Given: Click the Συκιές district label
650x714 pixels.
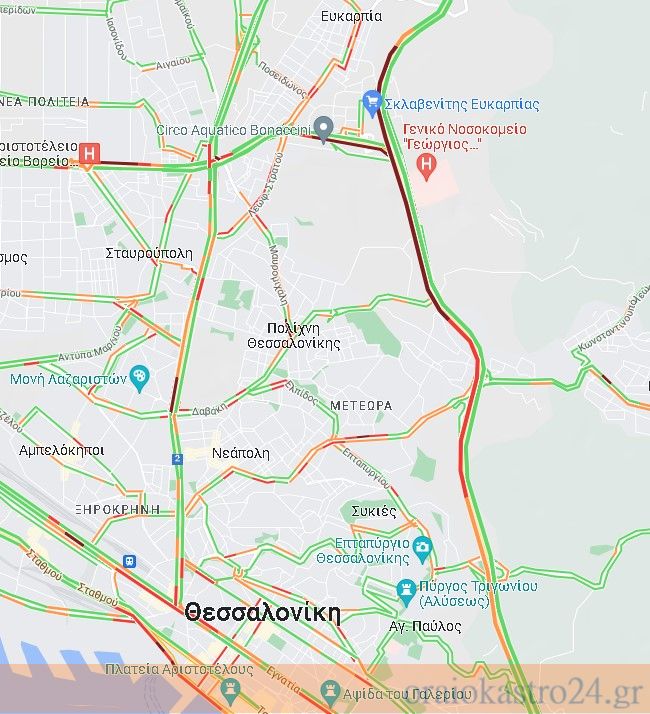Looking at the screenshot, I should click(x=374, y=511).
